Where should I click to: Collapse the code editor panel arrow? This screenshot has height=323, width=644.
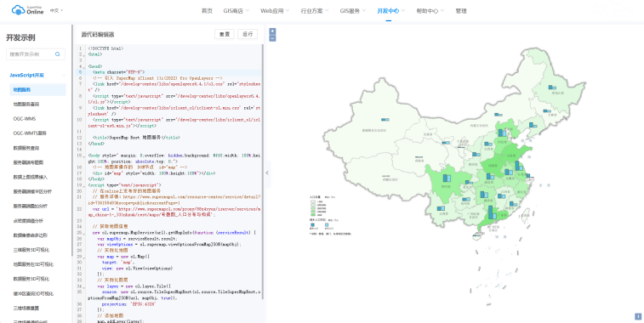(x=267, y=173)
